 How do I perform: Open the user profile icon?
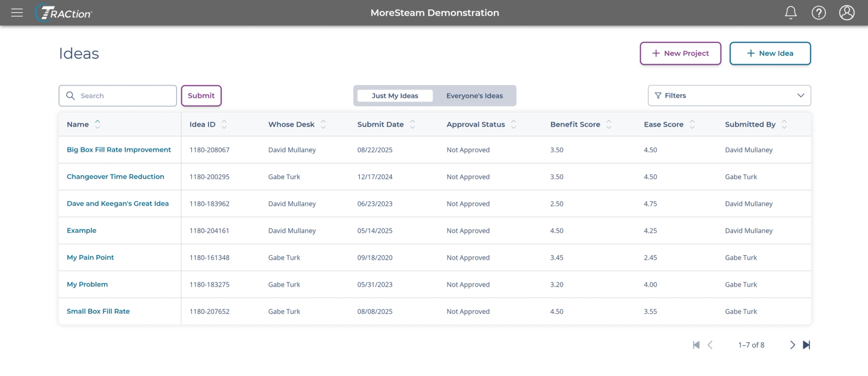coord(847,13)
